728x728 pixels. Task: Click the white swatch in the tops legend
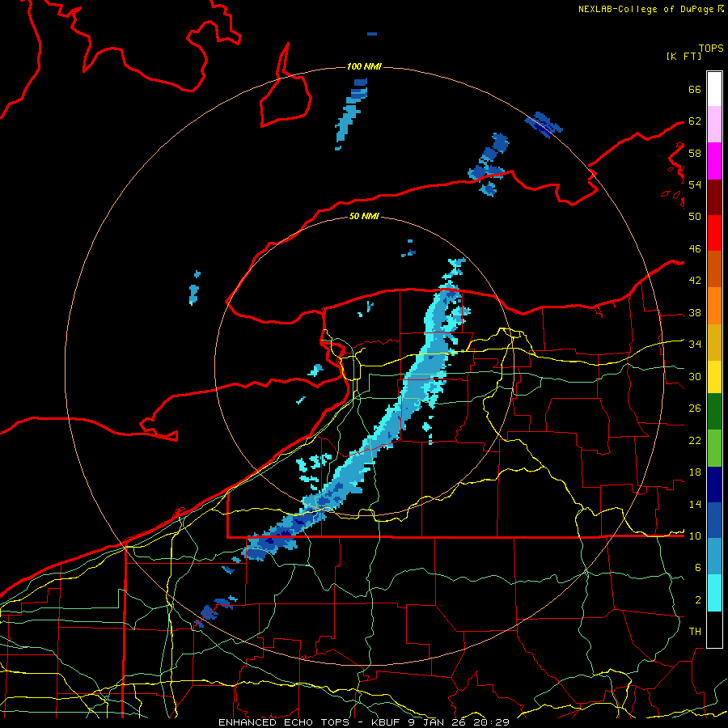pos(714,89)
